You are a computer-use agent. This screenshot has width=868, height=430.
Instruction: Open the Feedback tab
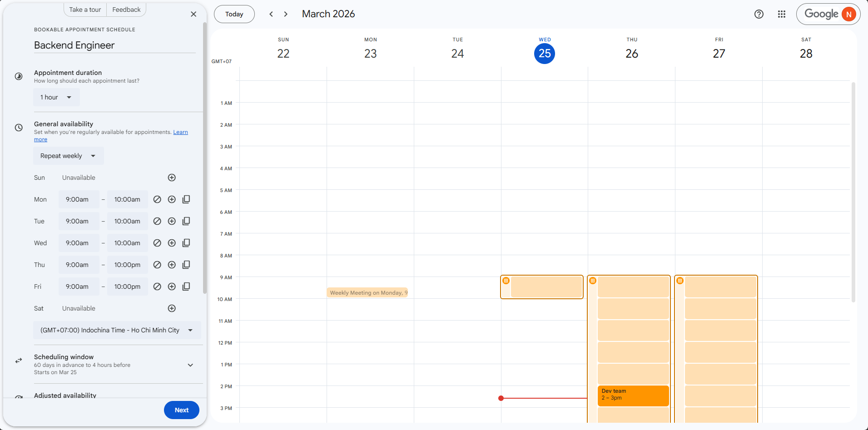126,10
